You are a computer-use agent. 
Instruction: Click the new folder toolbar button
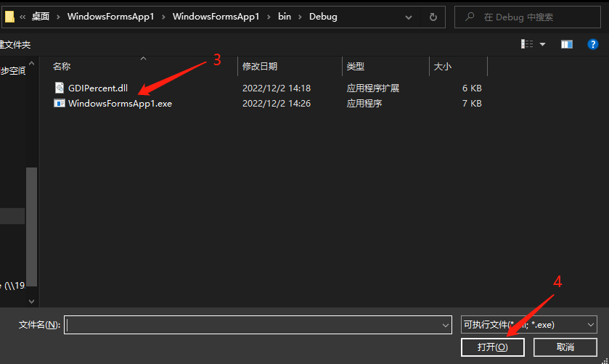click(15, 45)
